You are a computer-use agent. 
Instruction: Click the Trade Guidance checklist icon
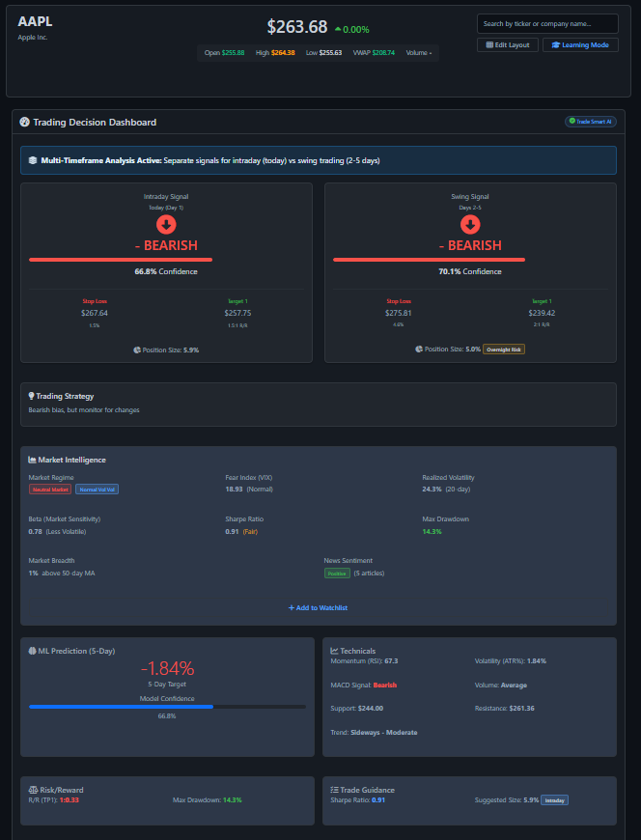point(334,790)
